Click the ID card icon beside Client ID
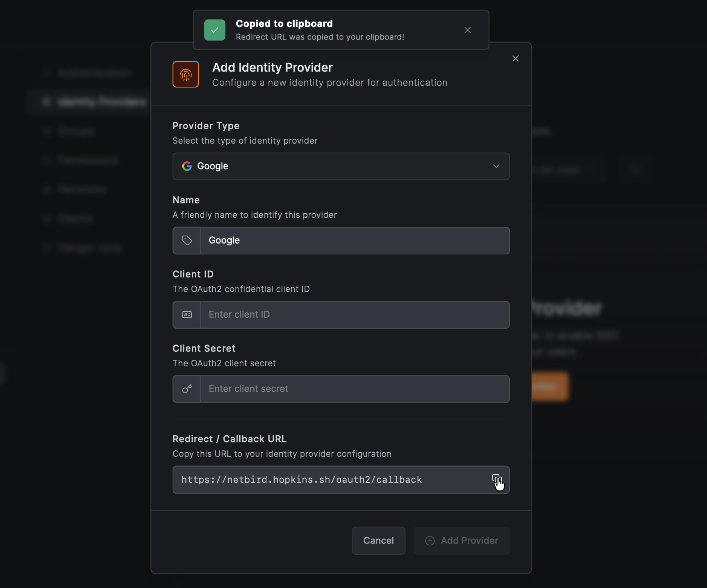The width and height of the screenshot is (707, 588). coord(187,315)
